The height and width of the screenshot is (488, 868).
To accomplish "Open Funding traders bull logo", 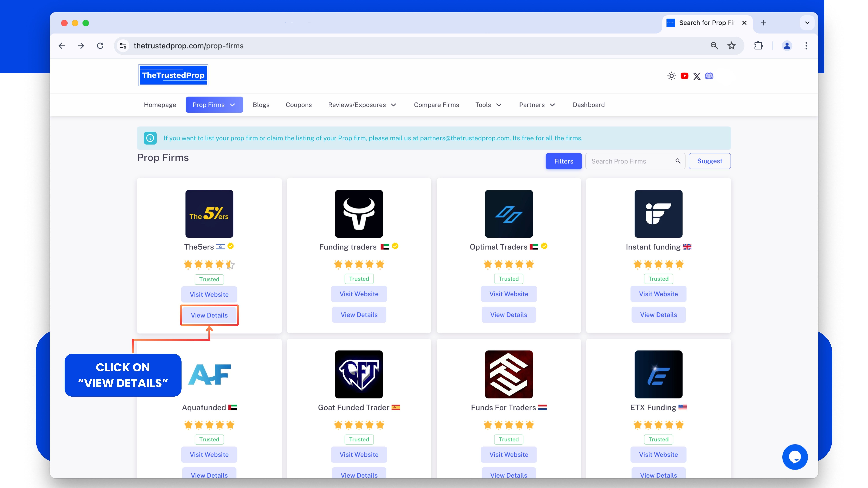I will coord(359,214).
